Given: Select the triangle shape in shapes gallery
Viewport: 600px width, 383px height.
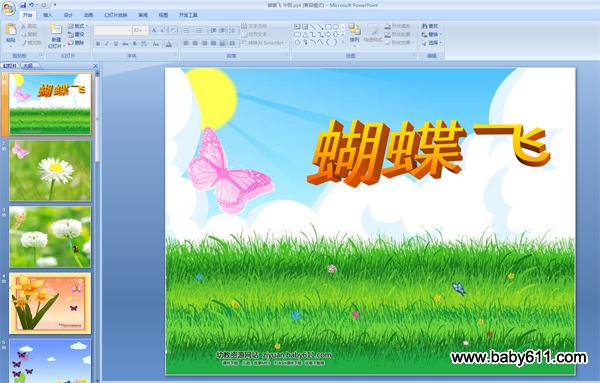Looking at the screenshot, I should click(x=305, y=34).
